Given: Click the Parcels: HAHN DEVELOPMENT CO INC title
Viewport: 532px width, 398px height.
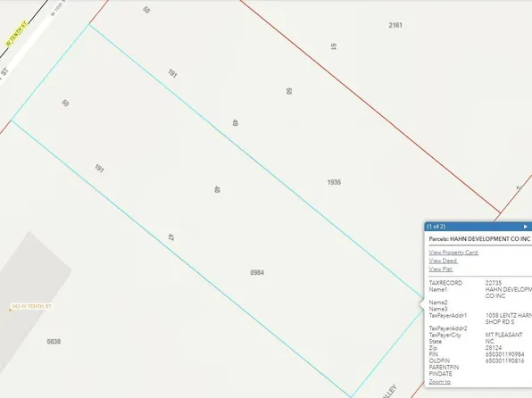Looking at the screenshot, I should click(479, 239).
